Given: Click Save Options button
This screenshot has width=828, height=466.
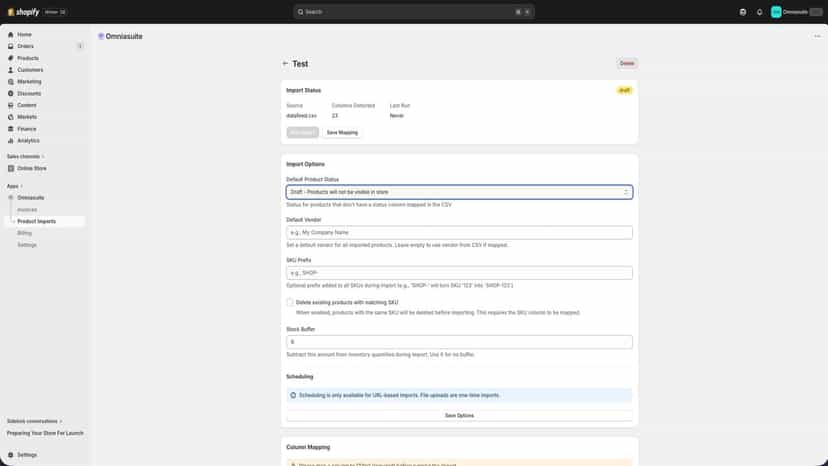Looking at the screenshot, I should click(x=459, y=416).
